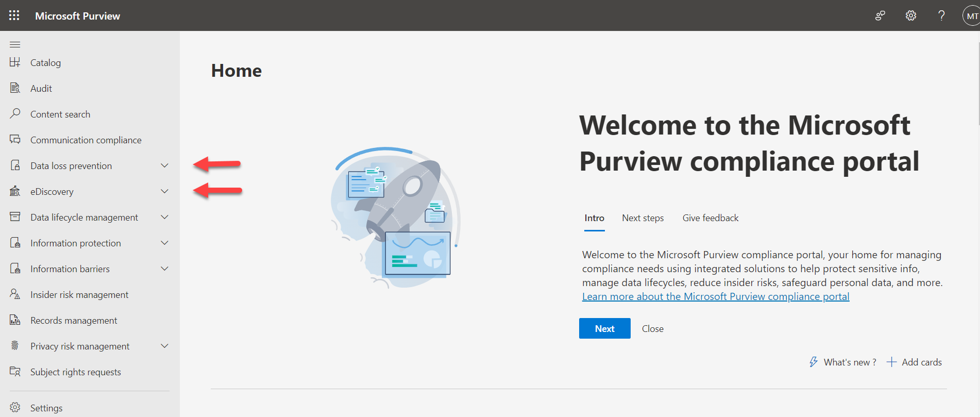Click the Add cards plus icon

coord(891,362)
